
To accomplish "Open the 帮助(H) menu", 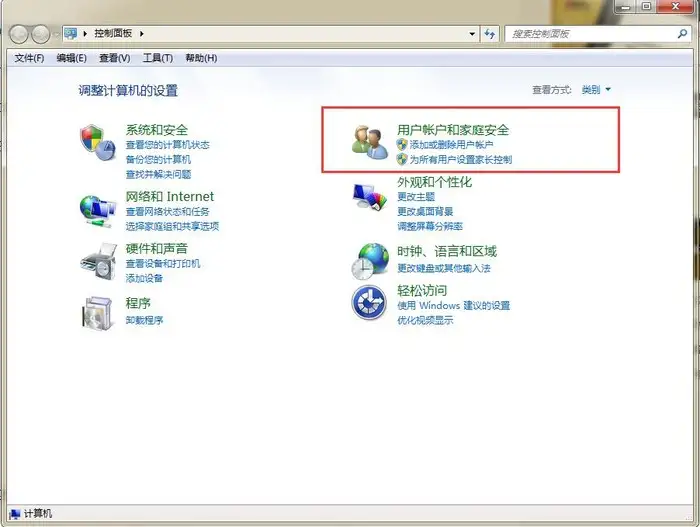I will click(201, 58).
